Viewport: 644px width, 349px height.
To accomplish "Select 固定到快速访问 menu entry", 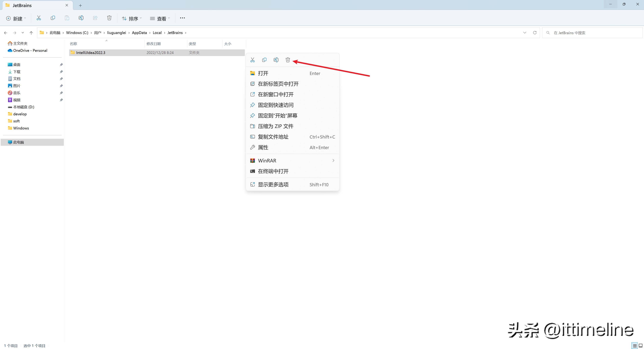I will click(x=293, y=105).
